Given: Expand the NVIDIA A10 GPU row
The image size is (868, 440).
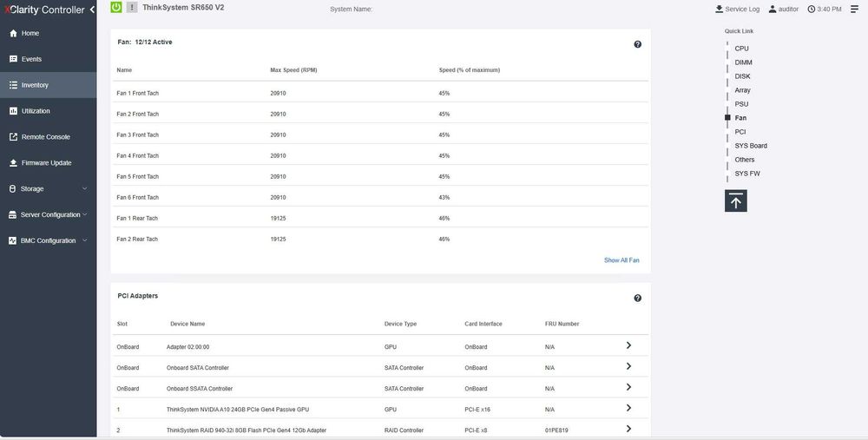Looking at the screenshot, I should point(628,408).
